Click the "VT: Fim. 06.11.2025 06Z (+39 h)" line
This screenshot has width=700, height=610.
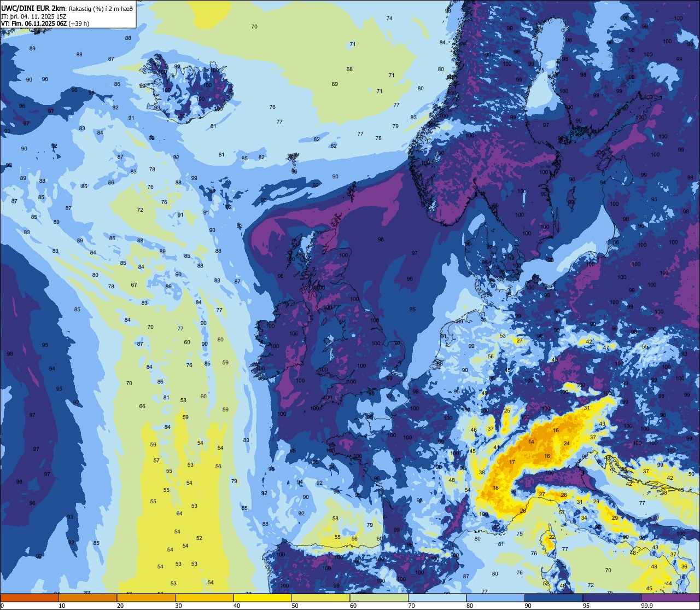point(45,24)
